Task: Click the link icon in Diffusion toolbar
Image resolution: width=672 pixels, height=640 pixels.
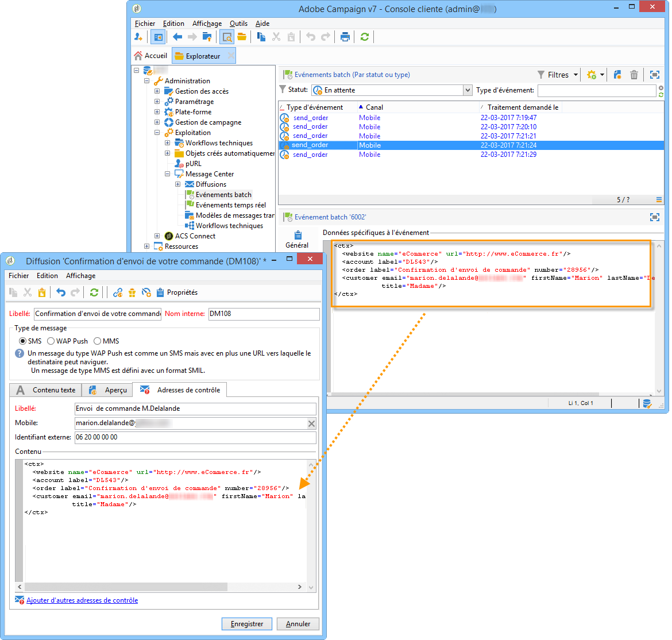Action: 118,292
